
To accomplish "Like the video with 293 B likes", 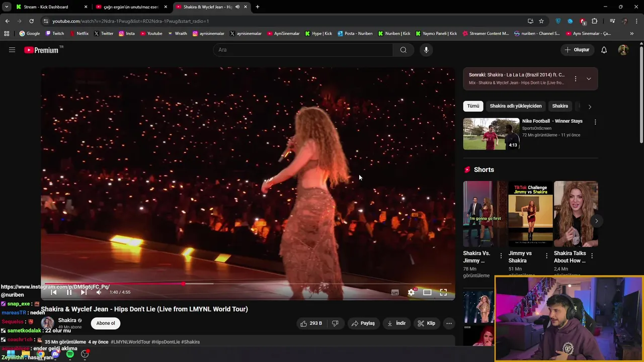I will point(311,323).
